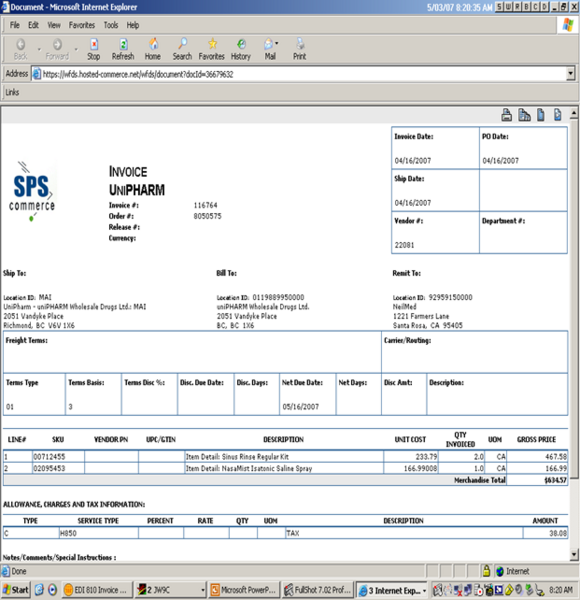580x600 pixels.
Task: Click the Merchandise Total $634.57 value
Action: click(x=556, y=480)
